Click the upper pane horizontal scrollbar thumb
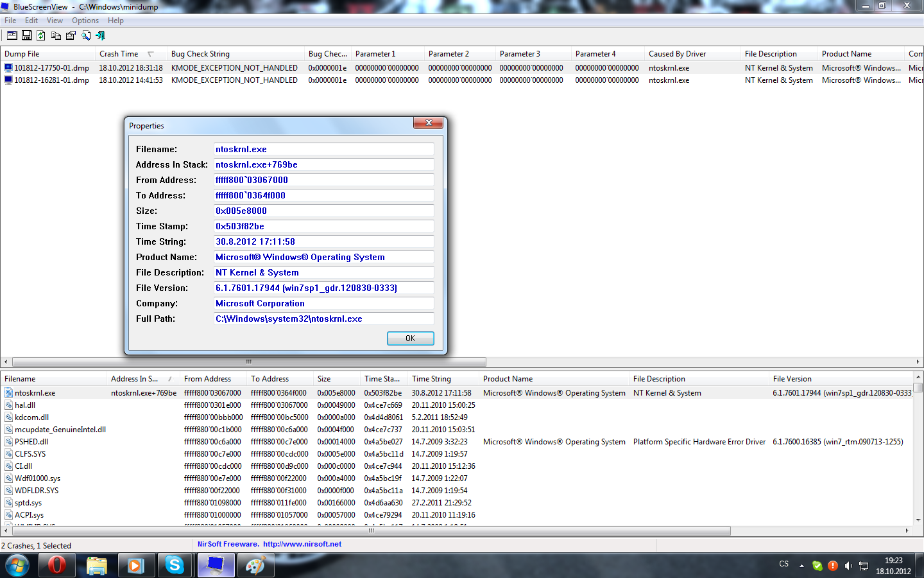Viewport: 924px width, 578px height. [249, 362]
